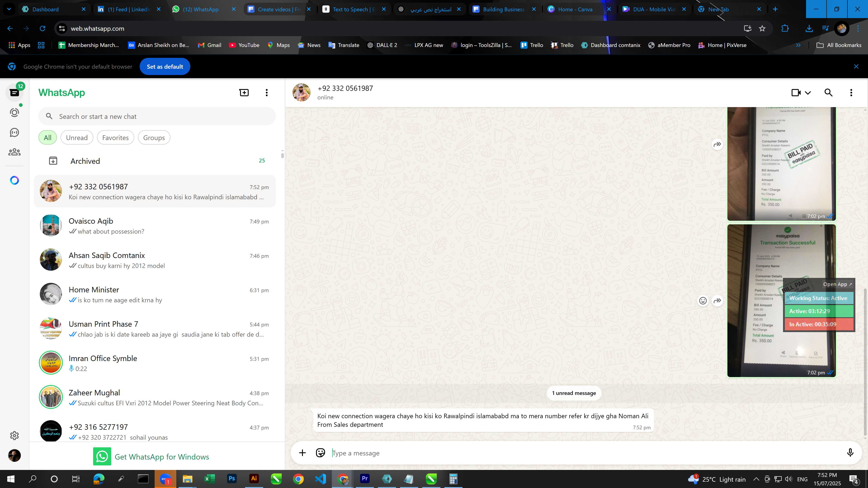
Task: Open the Zaheer Mughal chat
Action: pos(155,397)
